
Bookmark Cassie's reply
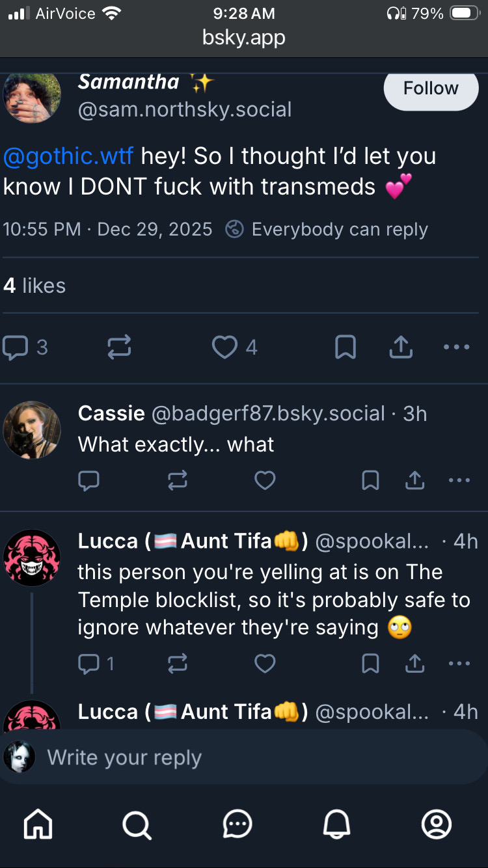click(370, 481)
